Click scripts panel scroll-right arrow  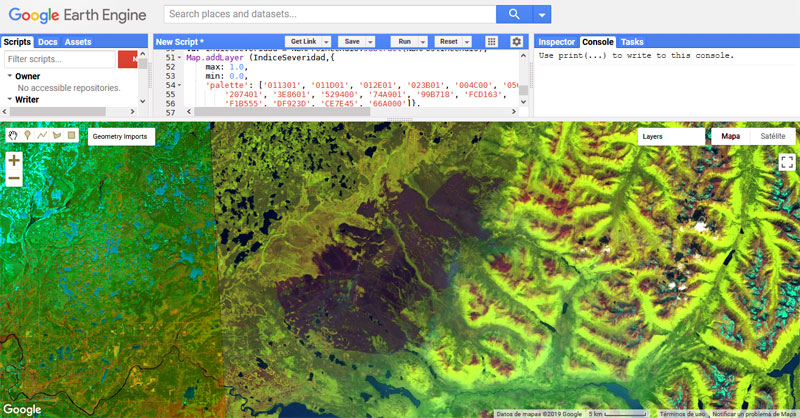click(x=133, y=111)
